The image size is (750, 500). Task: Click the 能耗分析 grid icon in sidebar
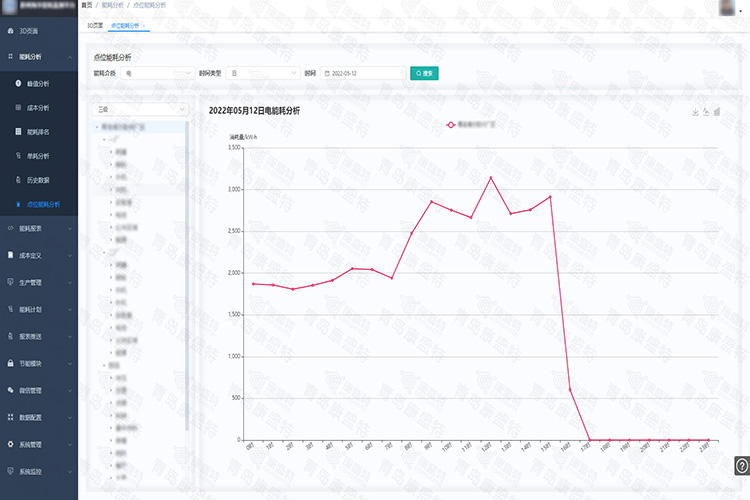click(x=11, y=56)
